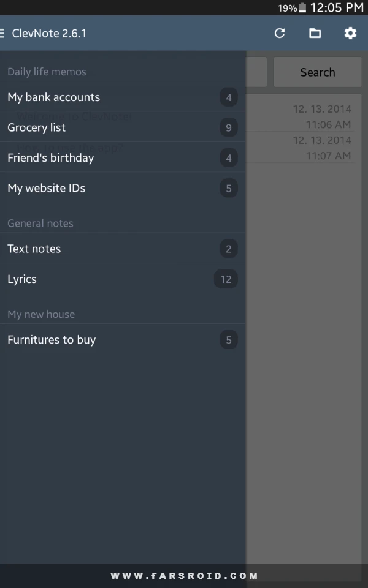Viewport: 368px width, 588px height.
Task: Open Furnitures to buy folder
Action: point(123,340)
